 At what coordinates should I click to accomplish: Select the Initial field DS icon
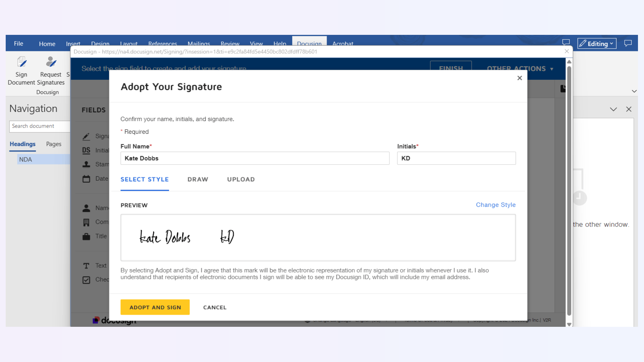(86, 150)
